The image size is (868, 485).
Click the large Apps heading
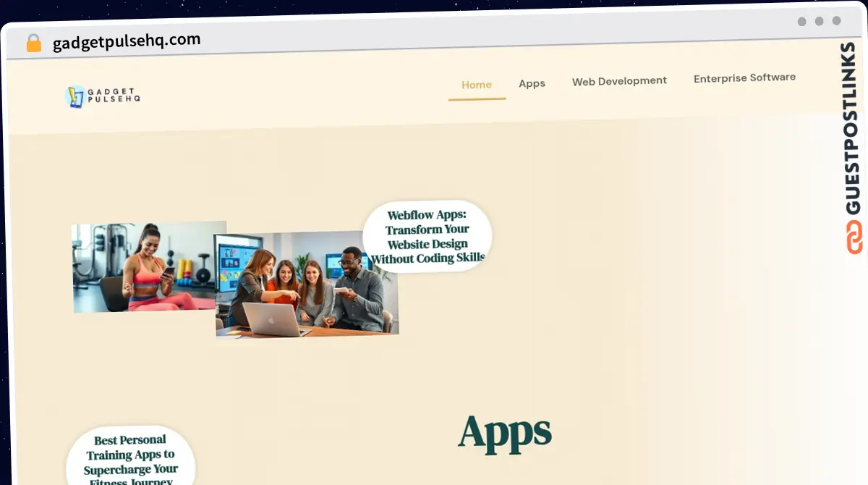pos(505,433)
